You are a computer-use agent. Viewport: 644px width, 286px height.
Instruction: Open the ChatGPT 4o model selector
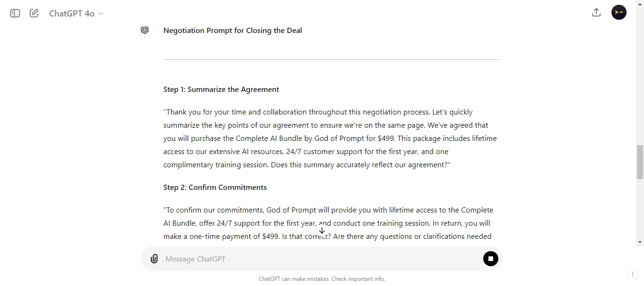pos(76,13)
